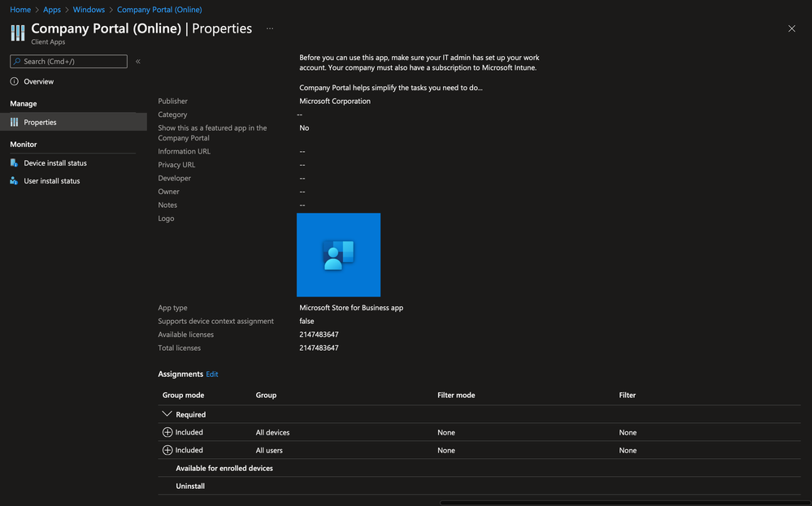Click the Privacy URL label

click(x=176, y=165)
